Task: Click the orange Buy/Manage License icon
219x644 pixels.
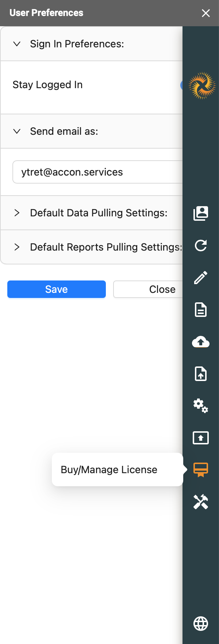Action: (201, 470)
